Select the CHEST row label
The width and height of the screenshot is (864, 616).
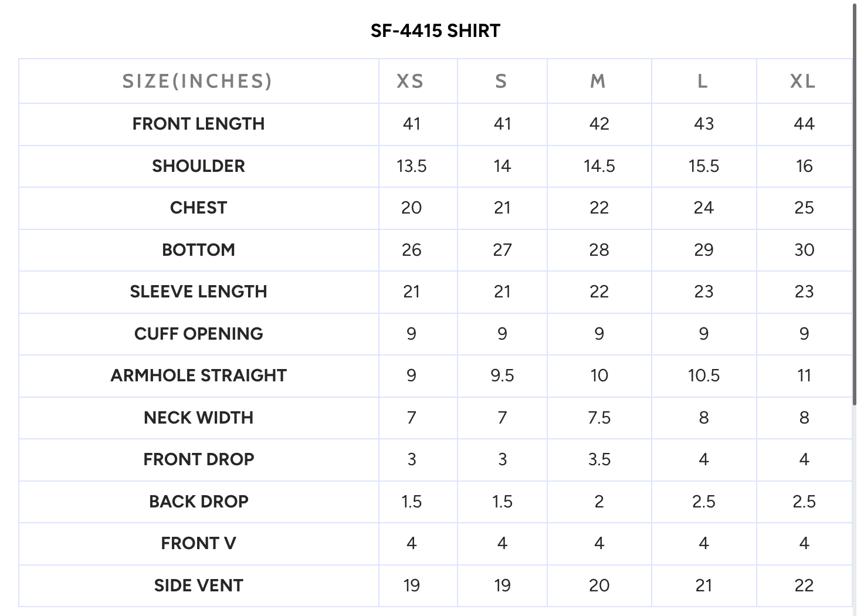pyautogui.click(x=198, y=208)
